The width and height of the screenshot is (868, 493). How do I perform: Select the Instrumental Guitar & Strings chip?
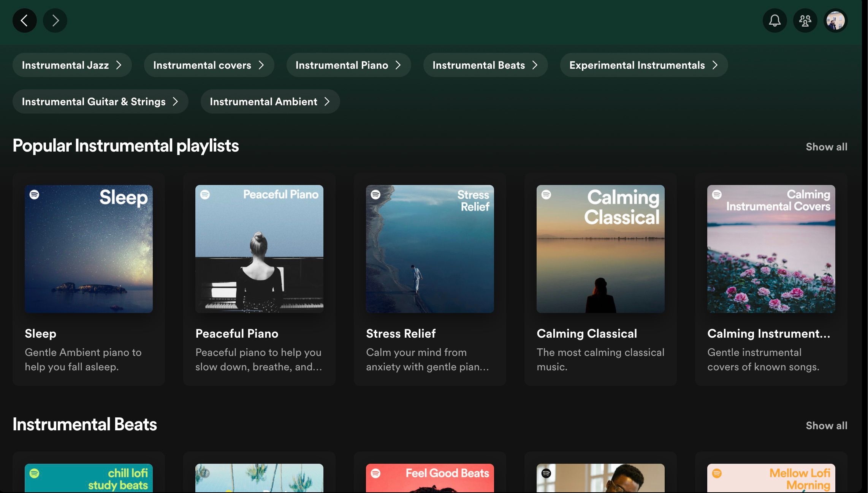click(100, 101)
